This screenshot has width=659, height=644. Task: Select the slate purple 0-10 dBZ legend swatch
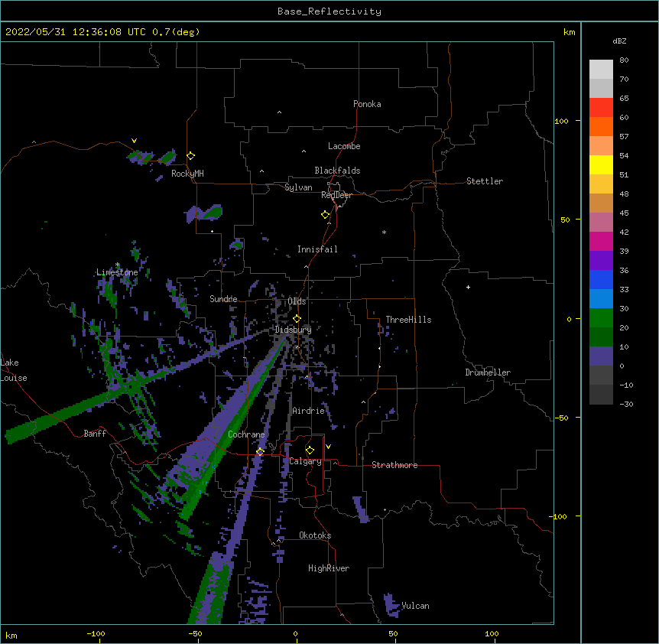pos(601,356)
